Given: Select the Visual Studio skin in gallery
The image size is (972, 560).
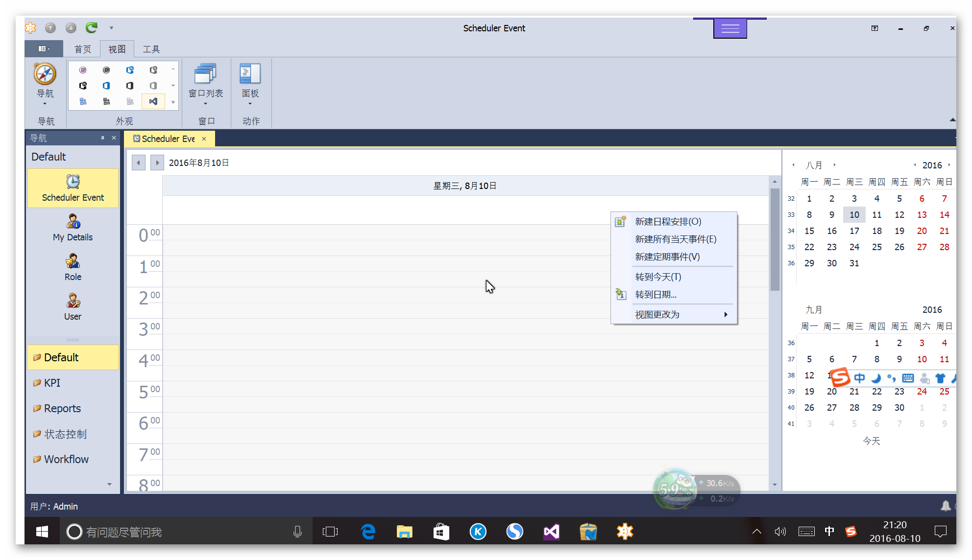Looking at the screenshot, I should (153, 101).
